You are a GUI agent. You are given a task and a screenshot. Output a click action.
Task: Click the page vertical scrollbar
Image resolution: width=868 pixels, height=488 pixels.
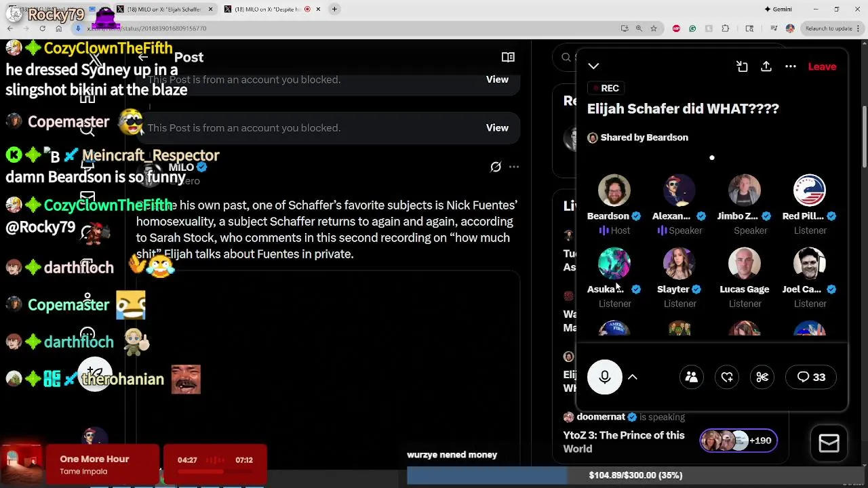[x=865, y=136]
